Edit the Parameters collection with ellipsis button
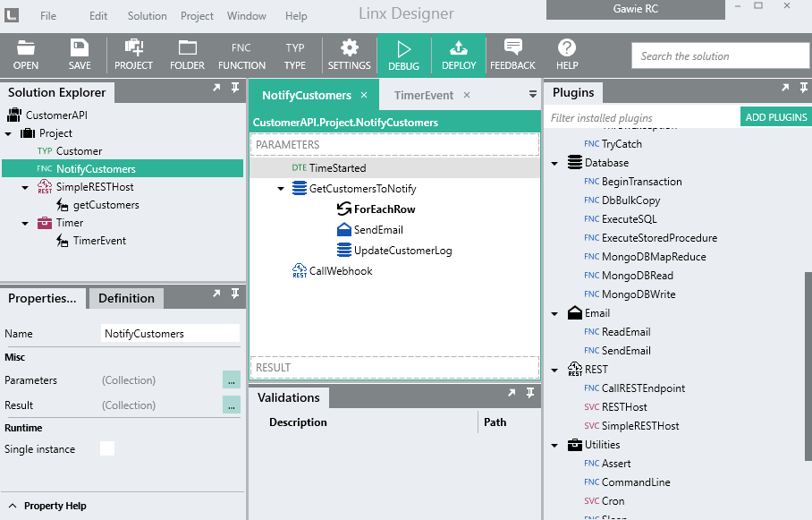The image size is (812, 520). pyautogui.click(x=231, y=380)
